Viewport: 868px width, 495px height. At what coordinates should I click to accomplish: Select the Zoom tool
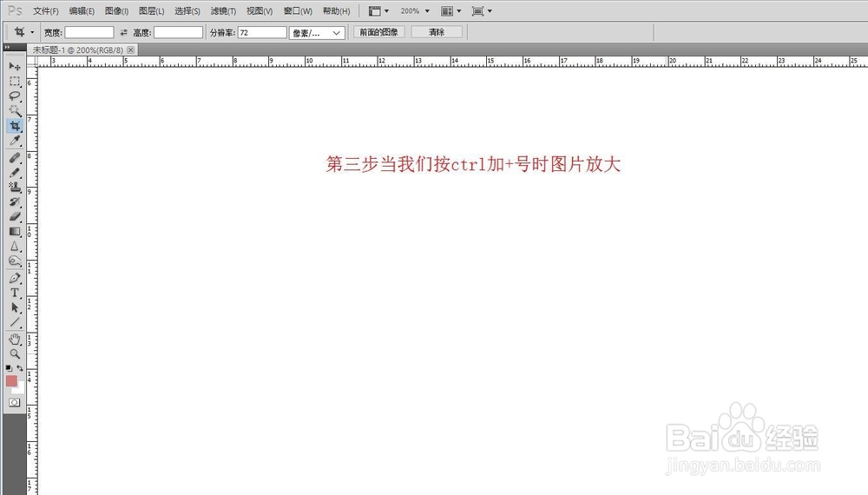click(15, 353)
